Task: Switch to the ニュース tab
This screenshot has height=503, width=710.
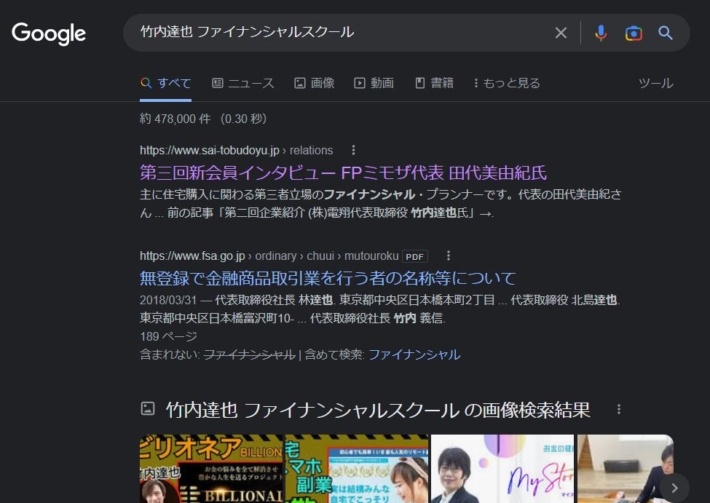Action: point(243,83)
